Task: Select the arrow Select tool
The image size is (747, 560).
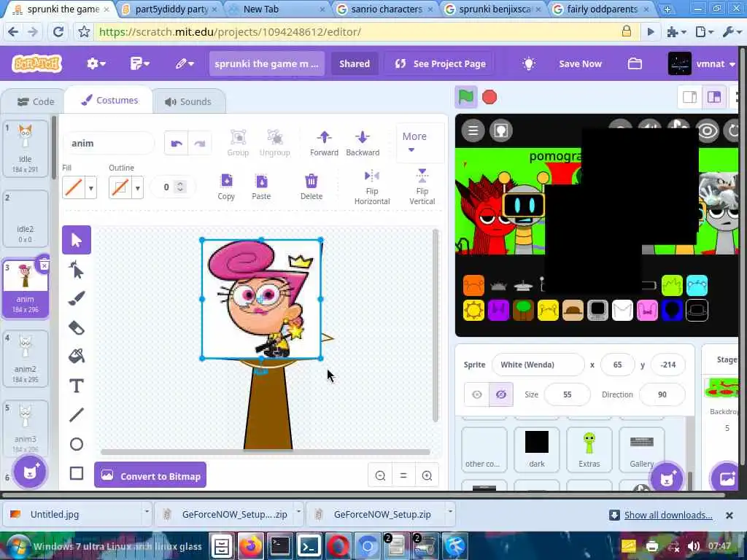Action: pyautogui.click(x=76, y=240)
